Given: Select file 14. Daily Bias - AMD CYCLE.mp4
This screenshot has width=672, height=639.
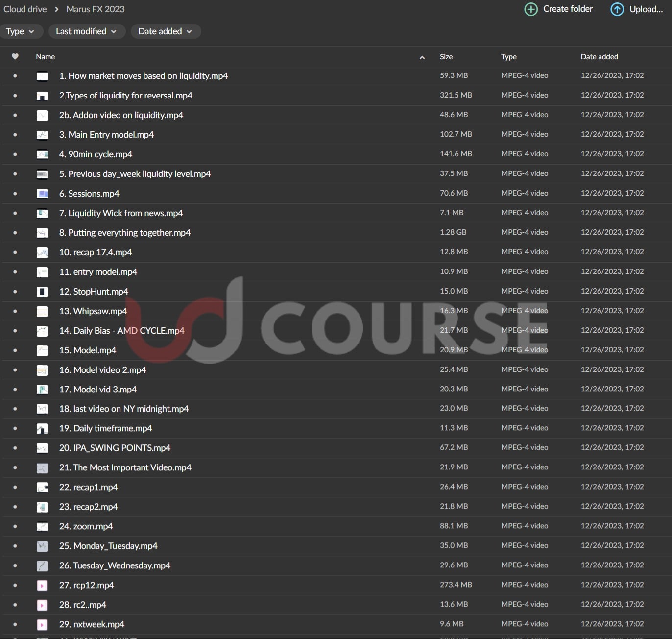Looking at the screenshot, I should click(x=122, y=331).
